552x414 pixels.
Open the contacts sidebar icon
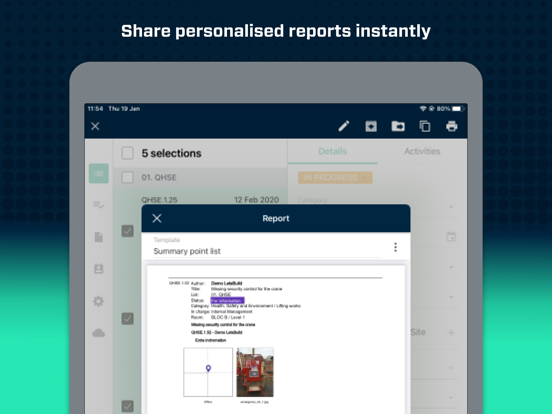click(99, 269)
